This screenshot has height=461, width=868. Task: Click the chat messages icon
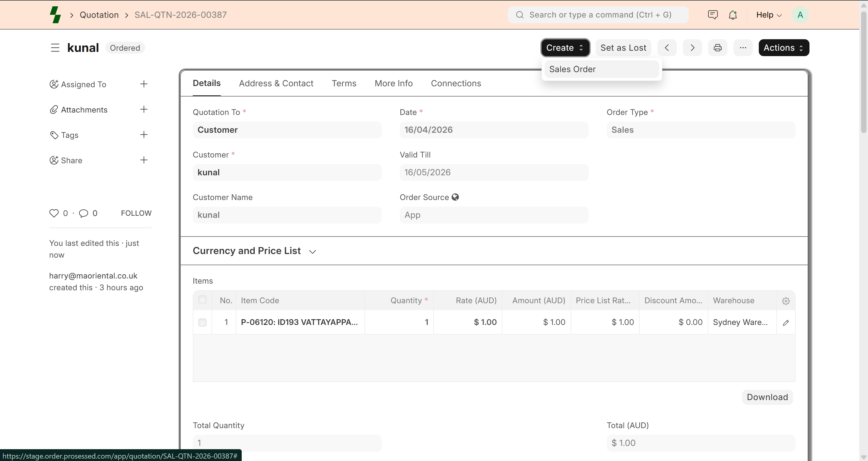(x=713, y=15)
